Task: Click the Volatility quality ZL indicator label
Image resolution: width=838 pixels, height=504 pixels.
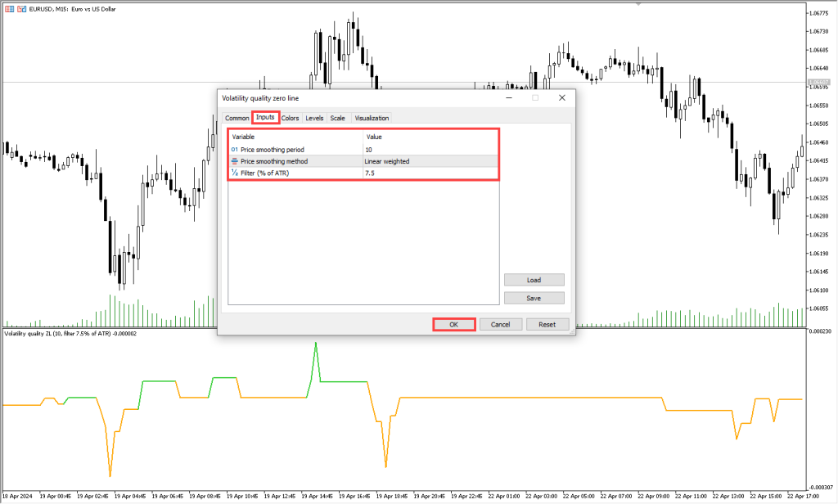Action: click(70, 334)
